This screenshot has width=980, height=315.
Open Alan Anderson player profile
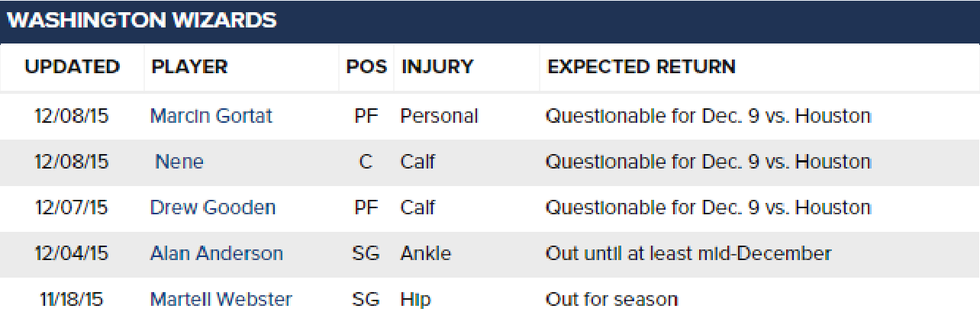coord(216,253)
